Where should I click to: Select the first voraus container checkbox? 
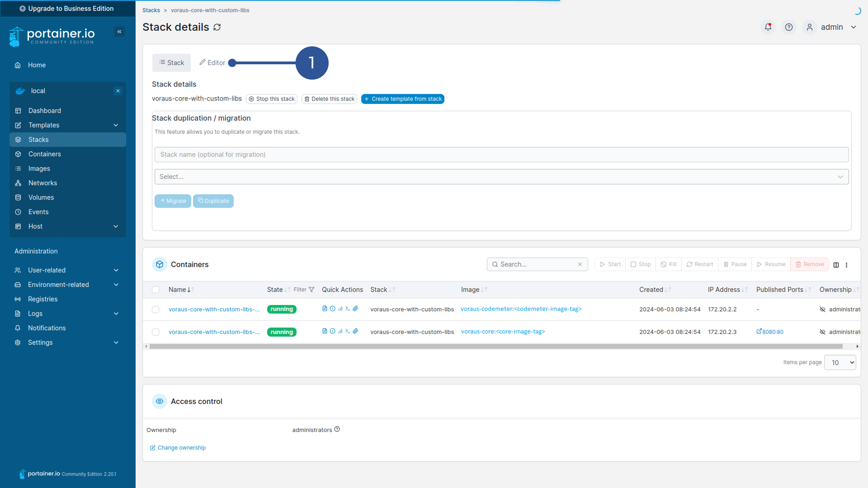pyautogui.click(x=155, y=309)
